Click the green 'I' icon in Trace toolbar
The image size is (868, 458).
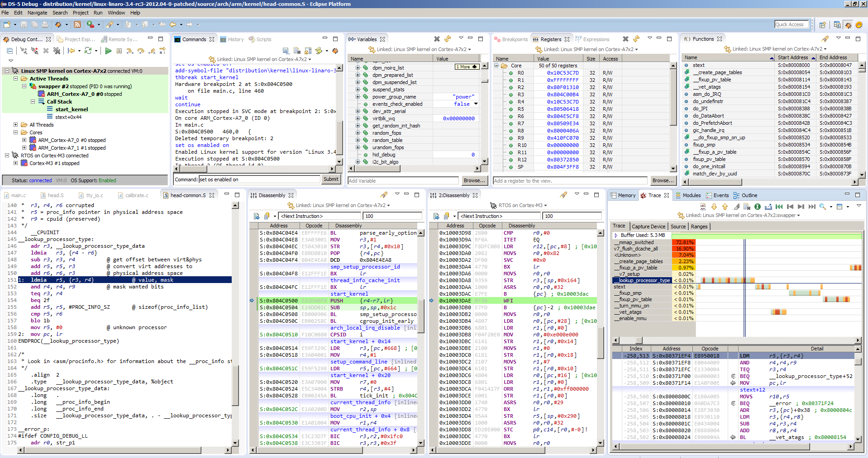pos(758,207)
